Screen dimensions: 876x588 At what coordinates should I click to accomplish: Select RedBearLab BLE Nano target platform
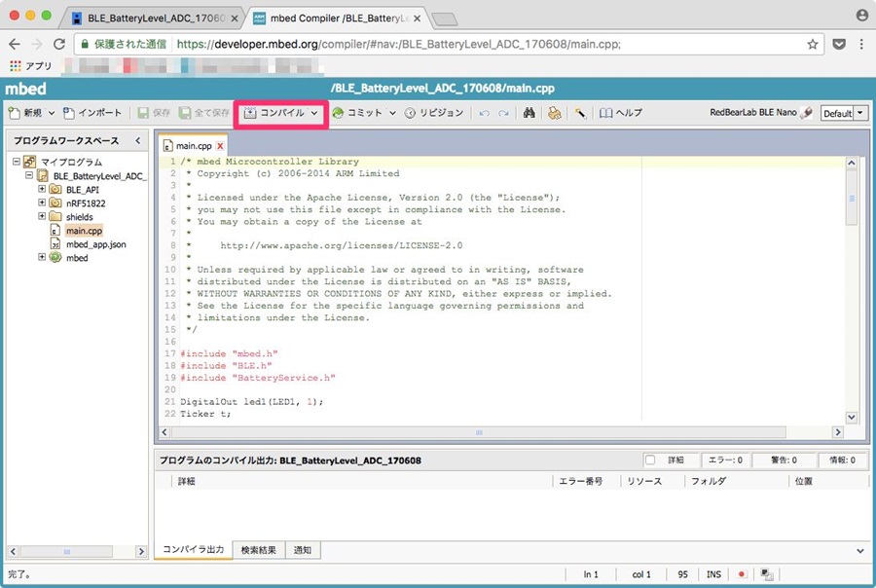(760, 113)
